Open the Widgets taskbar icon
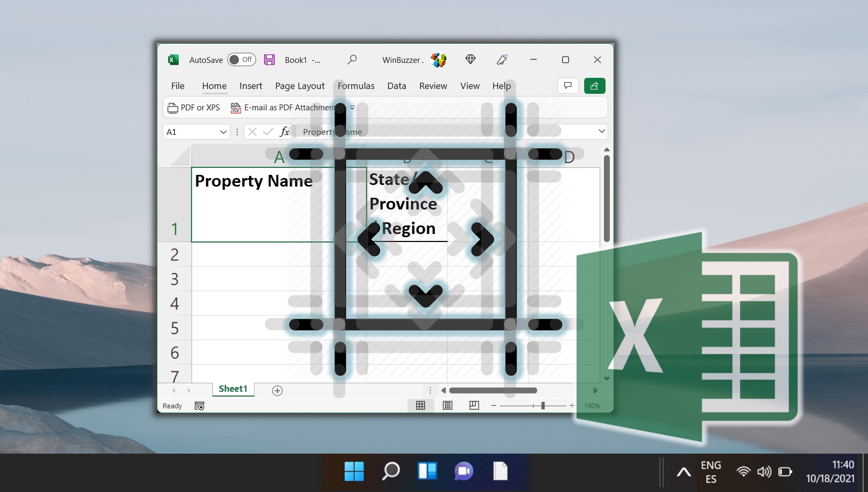Viewport: 868px width, 492px height. pyautogui.click(x=427, y=471)
